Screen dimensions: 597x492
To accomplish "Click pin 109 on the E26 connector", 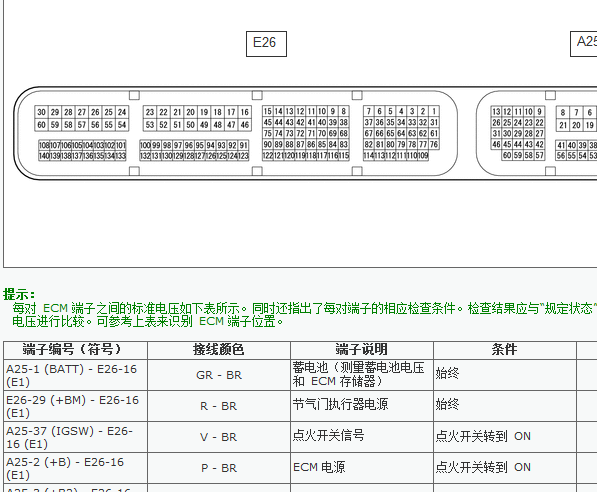I will coord(423,155).
